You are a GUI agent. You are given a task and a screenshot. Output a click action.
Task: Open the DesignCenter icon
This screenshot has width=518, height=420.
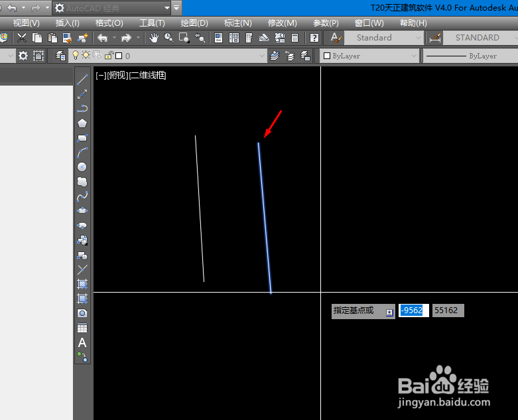click(234, 38)
